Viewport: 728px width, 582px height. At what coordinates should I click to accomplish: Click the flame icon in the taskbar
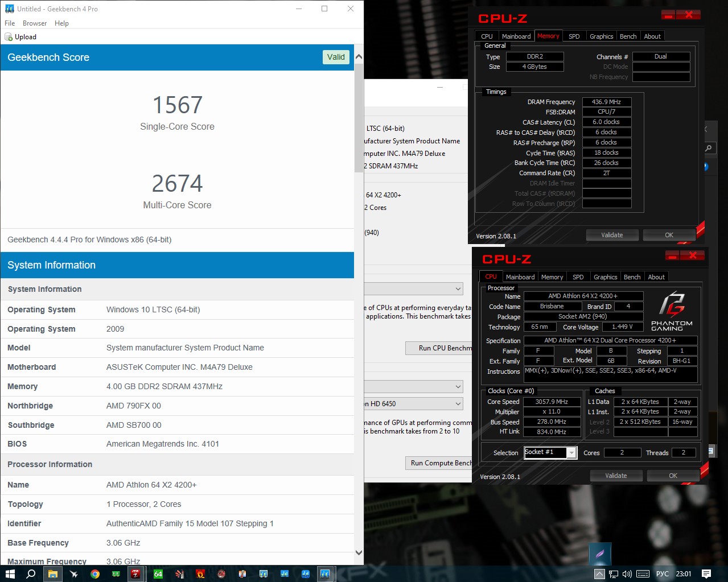coord(200,573)
